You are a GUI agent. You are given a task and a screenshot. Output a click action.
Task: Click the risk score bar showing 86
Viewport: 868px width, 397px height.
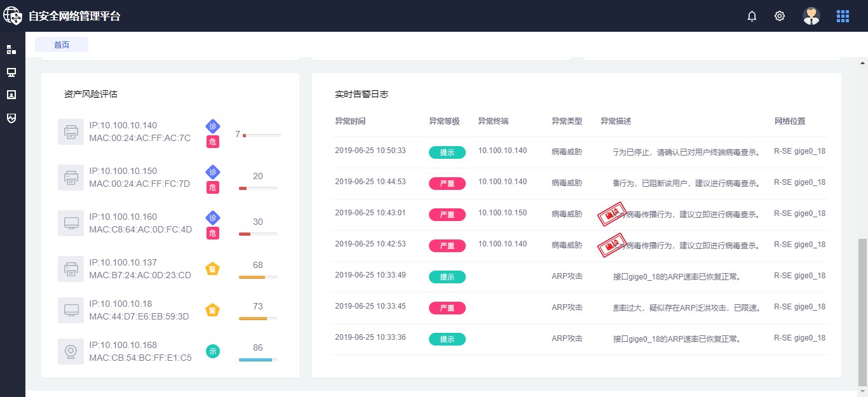257,360
